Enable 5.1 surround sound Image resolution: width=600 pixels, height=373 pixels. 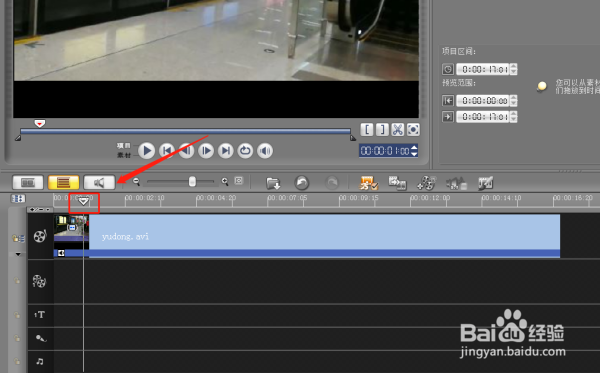click(457, 183)
